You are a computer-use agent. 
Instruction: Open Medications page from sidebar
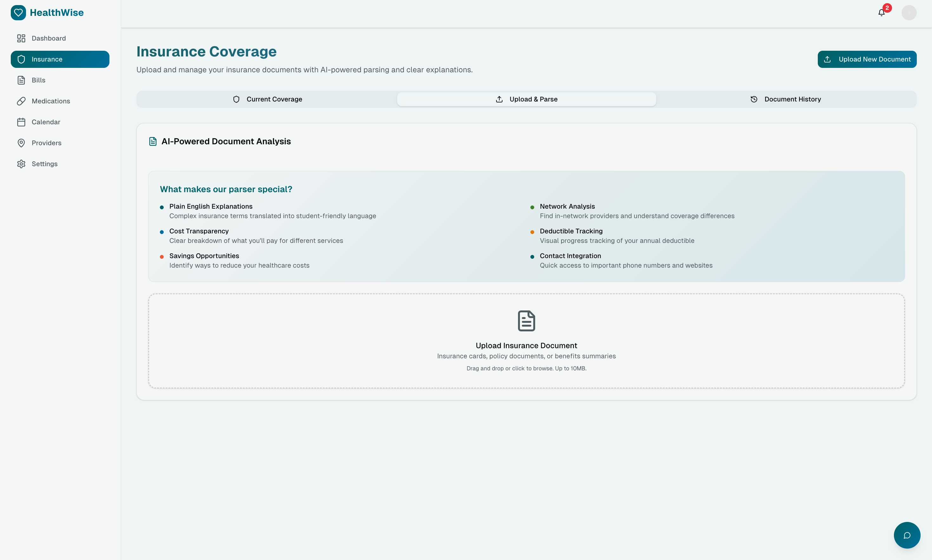tap(51, 101)
